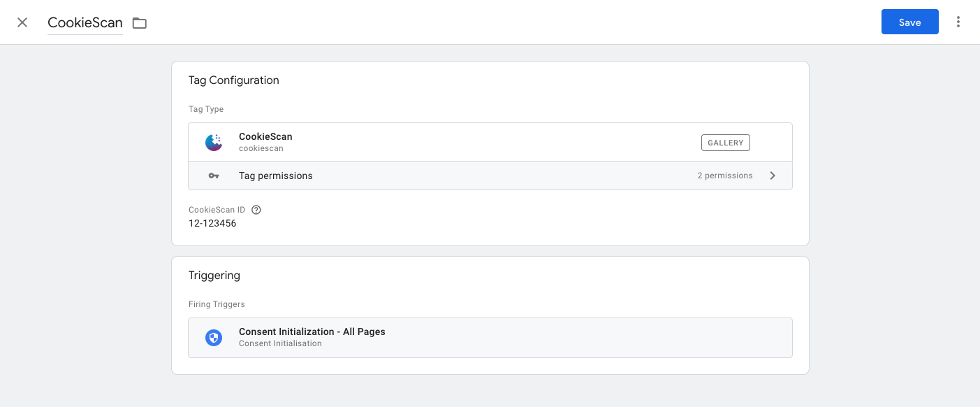Open Consent Initialization - All Pages trigger

coord(490,338)
